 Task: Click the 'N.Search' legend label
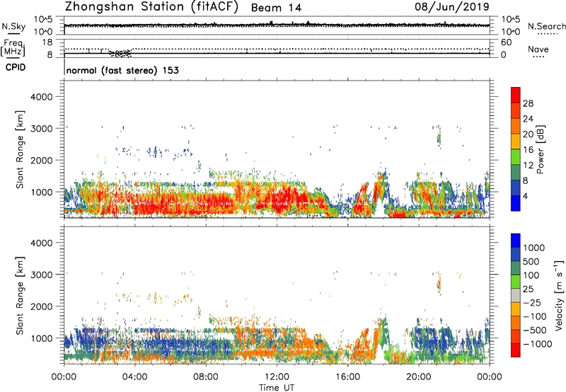pyautogui.click(x=546, y=26)
